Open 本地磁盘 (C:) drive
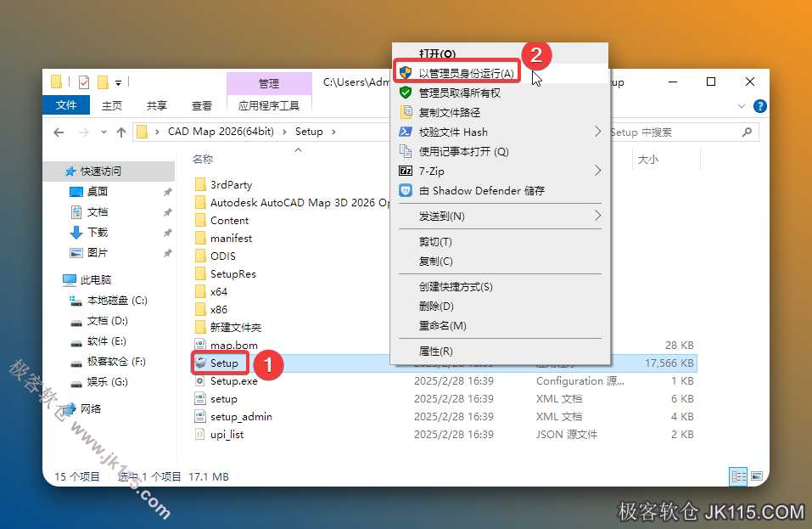 pos(116,301)
